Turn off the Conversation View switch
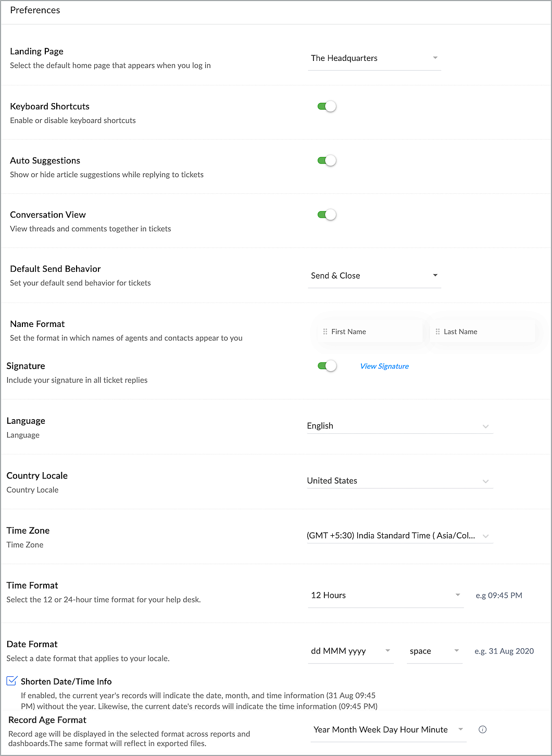Screen dimensions: 552x756 pyautogui.click(x=327, y=215)
